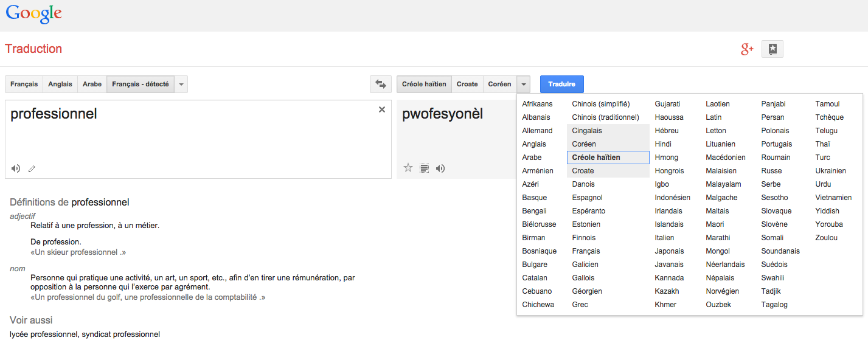Choose Danois from the language list
The height and width of the screenshot is (343, 868).
coord(583,184)
